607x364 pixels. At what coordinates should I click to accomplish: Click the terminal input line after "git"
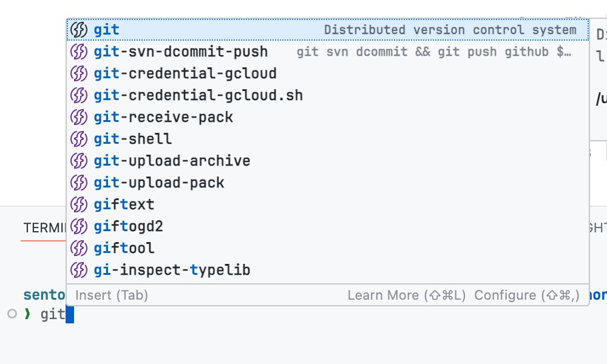click(69, 314)
